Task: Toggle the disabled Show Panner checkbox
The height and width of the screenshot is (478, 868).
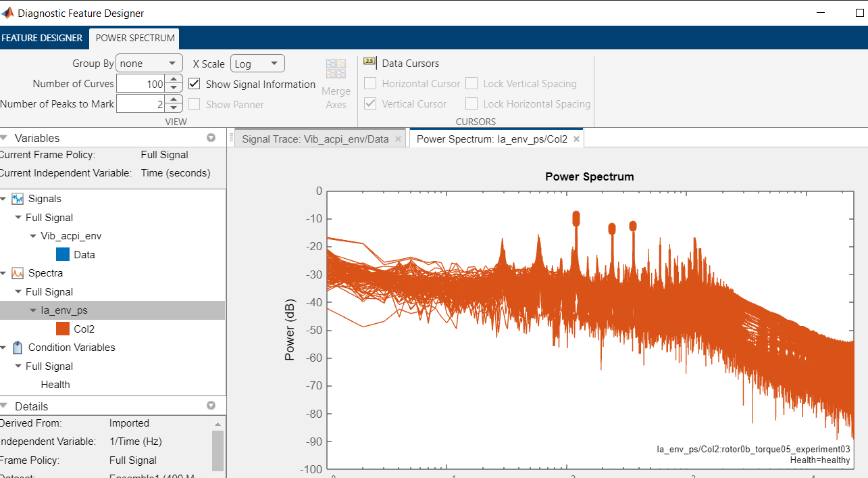Action: (x=195, y=104)
